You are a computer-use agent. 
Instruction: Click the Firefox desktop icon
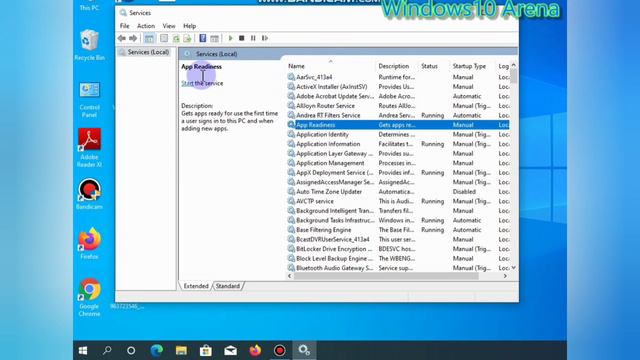(89, 244)
